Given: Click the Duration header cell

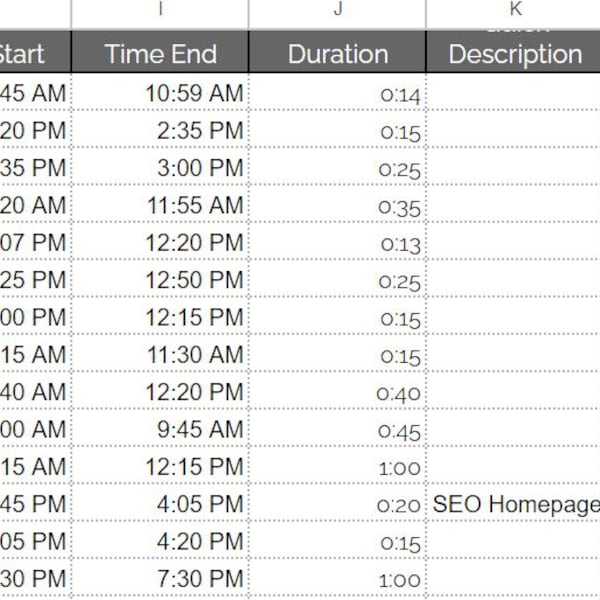Looking at the screenshot, I should (x=337, y=52).
